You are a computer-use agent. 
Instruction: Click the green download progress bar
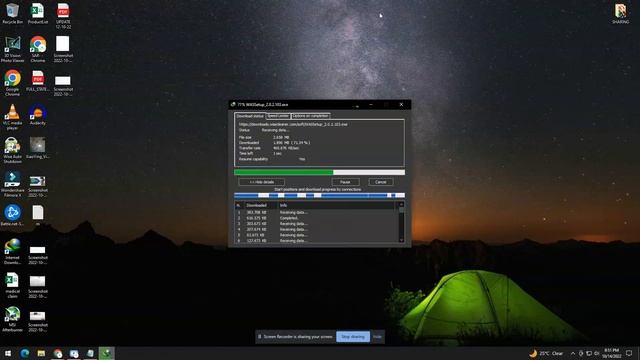pos(320,172)
